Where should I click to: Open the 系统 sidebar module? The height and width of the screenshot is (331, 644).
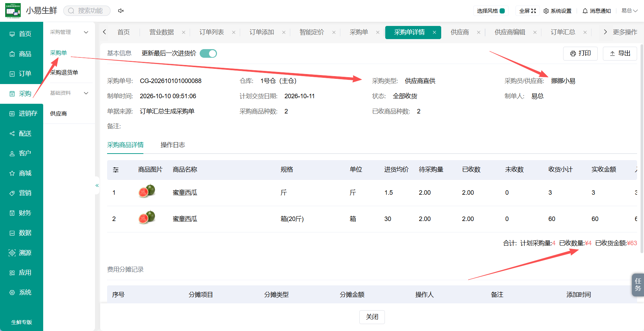(x=21, y=293)
